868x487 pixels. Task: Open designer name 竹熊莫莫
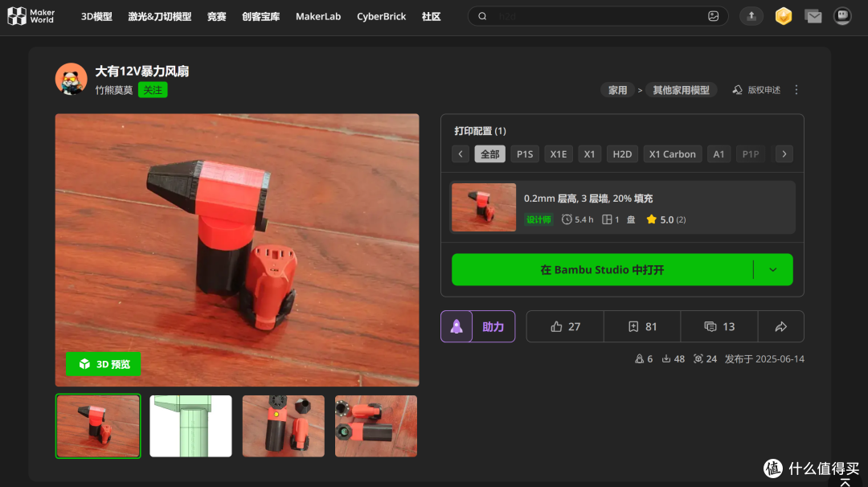(114, 90)
